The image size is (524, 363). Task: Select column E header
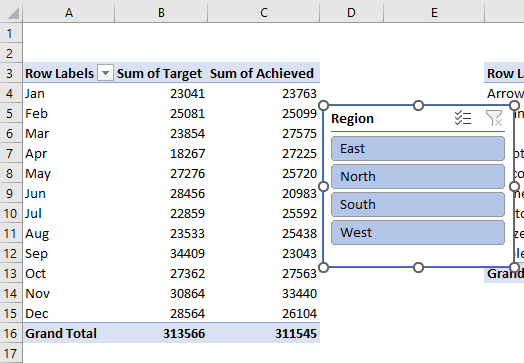tap(434, 12)
